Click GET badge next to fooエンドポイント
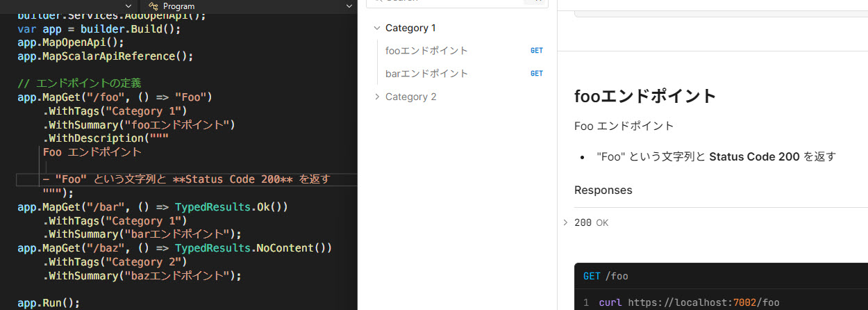This screenshot has width=868, height=310. tap(536, 51)
